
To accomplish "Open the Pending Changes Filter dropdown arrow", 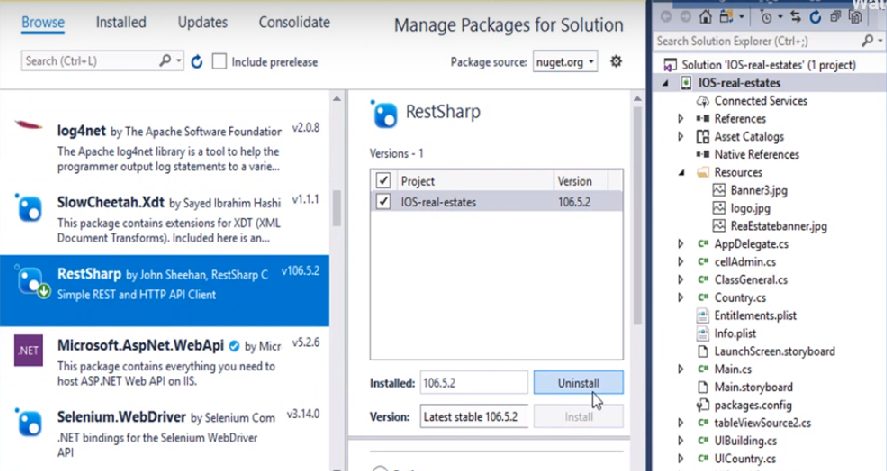I will tap(780, 18).
